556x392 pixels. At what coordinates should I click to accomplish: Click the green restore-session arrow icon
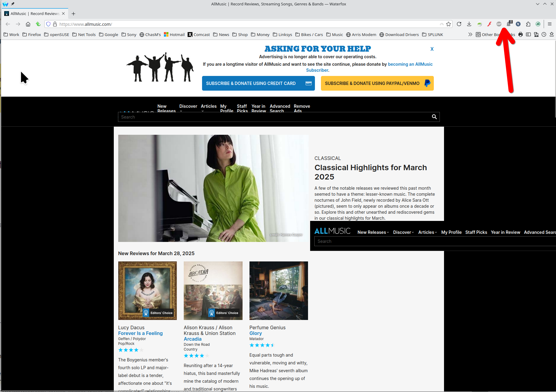[x=38, y=24]
